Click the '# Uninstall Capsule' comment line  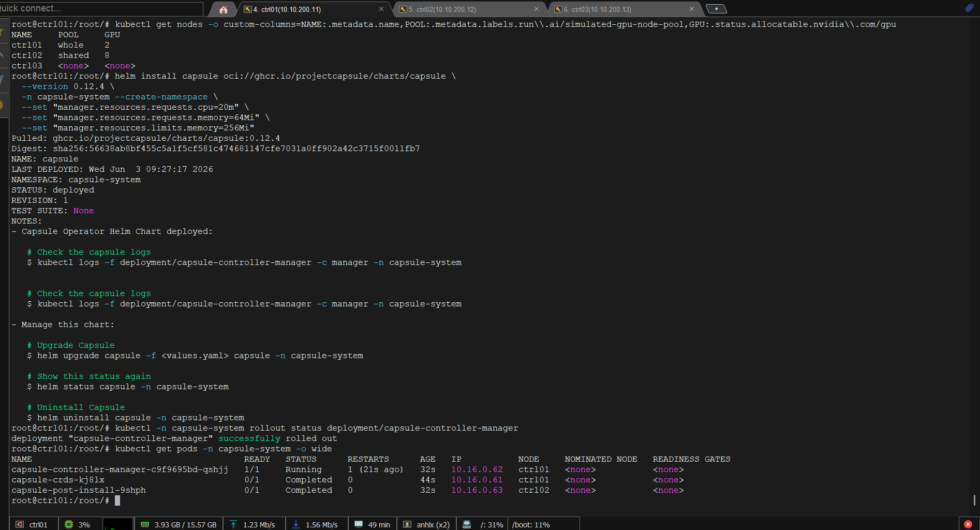pos(76,407)
